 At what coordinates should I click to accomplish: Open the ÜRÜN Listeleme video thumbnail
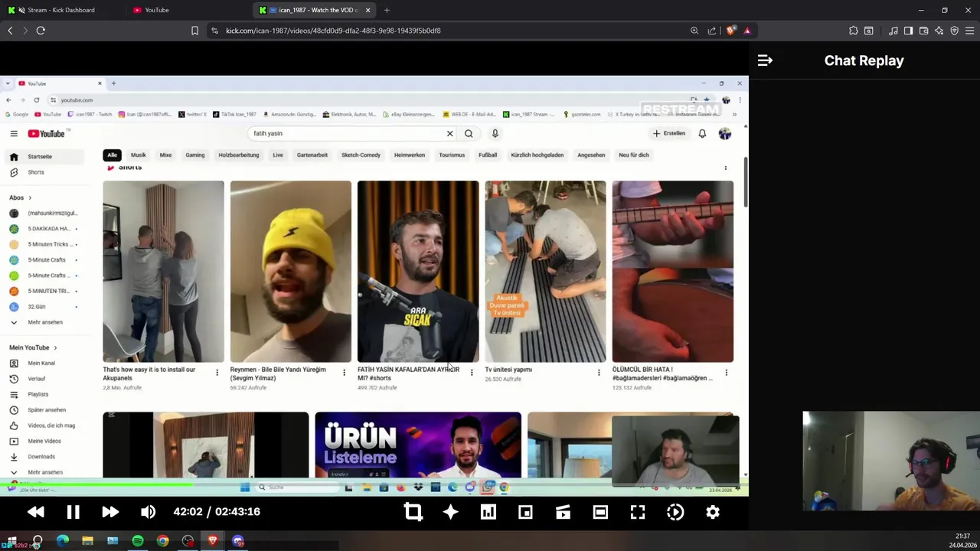[418, 445]
